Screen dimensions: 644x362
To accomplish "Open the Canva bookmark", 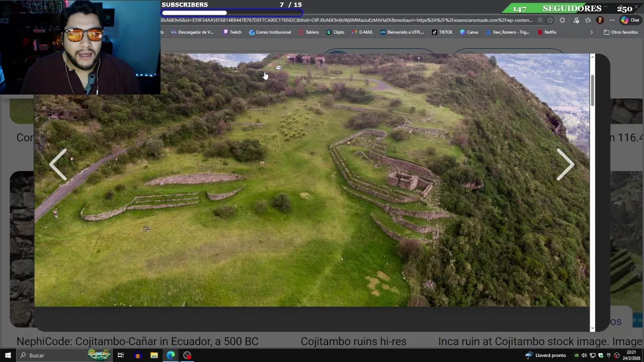I will tap(469, 32).
